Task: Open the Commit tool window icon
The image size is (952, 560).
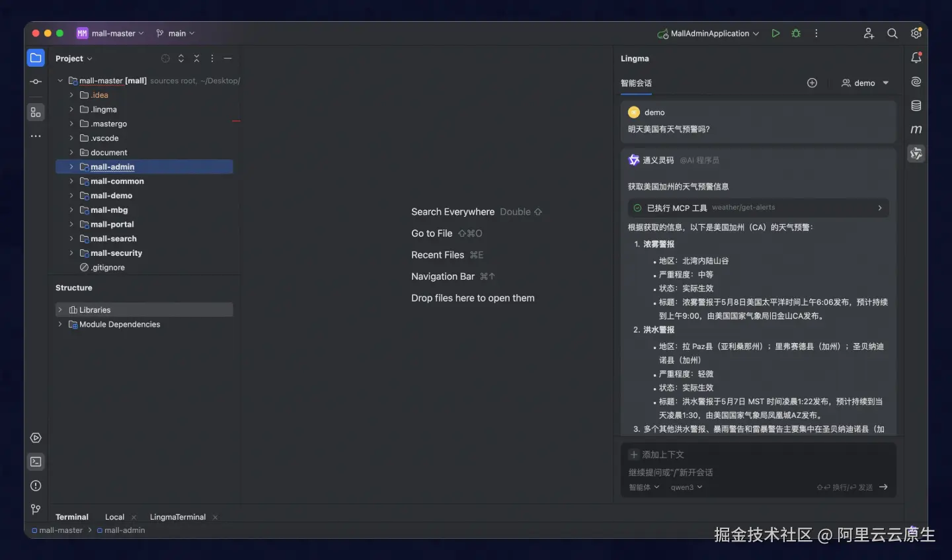Action: pyautogui.click(x=36, y=82)
